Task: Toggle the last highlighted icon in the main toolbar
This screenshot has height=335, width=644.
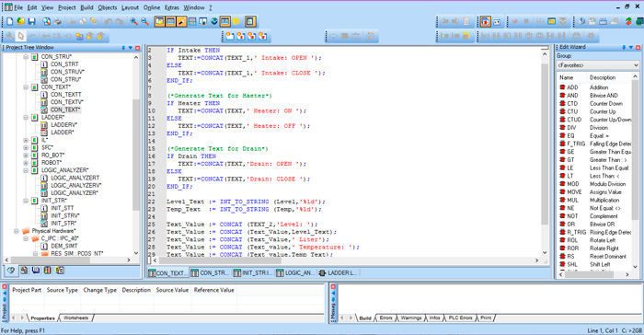Action: 250,21
